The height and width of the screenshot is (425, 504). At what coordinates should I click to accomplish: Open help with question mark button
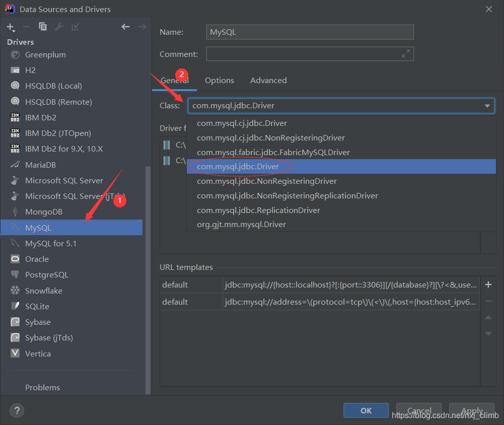(x=17, y=410)
